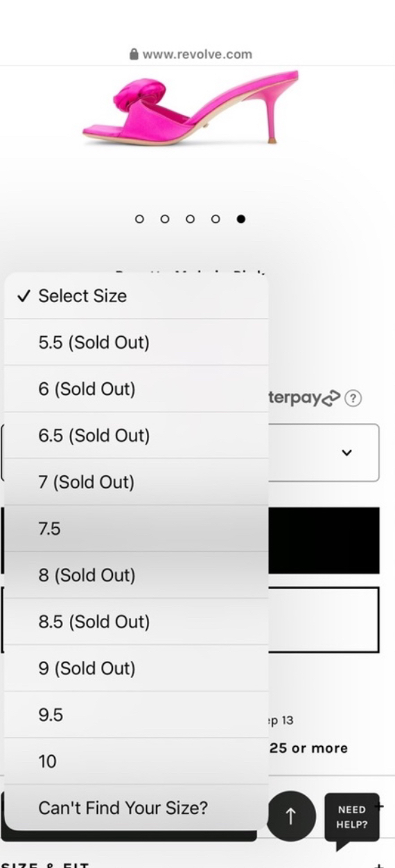Tap the scroll-to-top arrow icon

[290, 817]
